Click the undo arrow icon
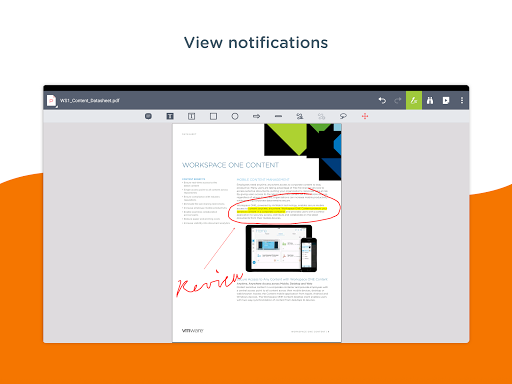512x384 pixels. coord(382,100)
